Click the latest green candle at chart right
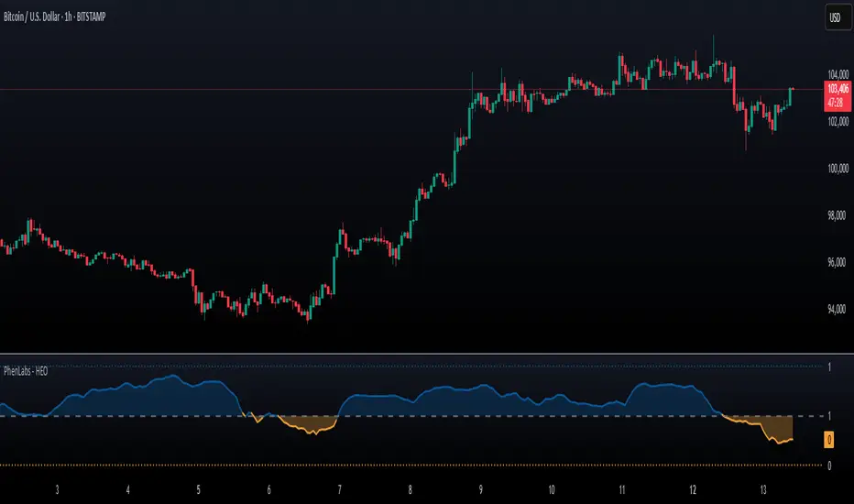 pos(790,96)
